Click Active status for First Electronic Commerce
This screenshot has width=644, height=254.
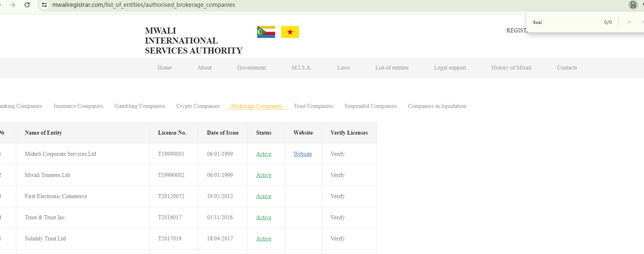264,196
